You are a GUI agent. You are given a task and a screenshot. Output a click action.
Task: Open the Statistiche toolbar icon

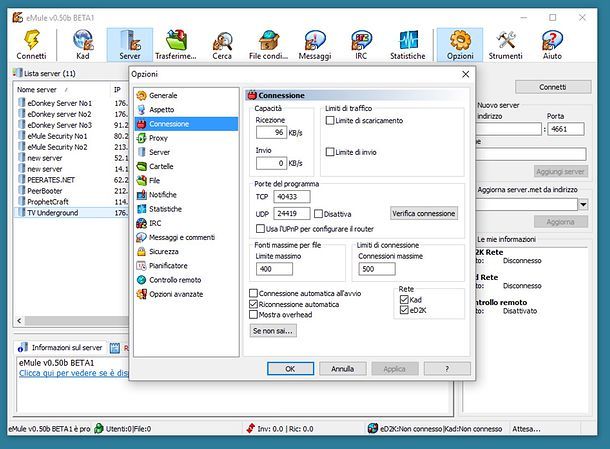pyautogui.click(x=408, y=45)
